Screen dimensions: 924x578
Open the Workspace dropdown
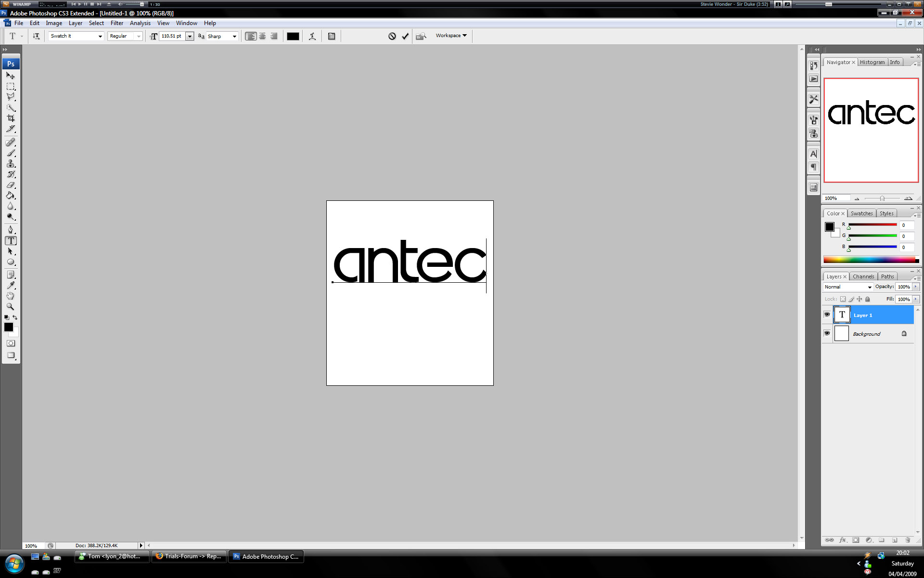(451, 36)
